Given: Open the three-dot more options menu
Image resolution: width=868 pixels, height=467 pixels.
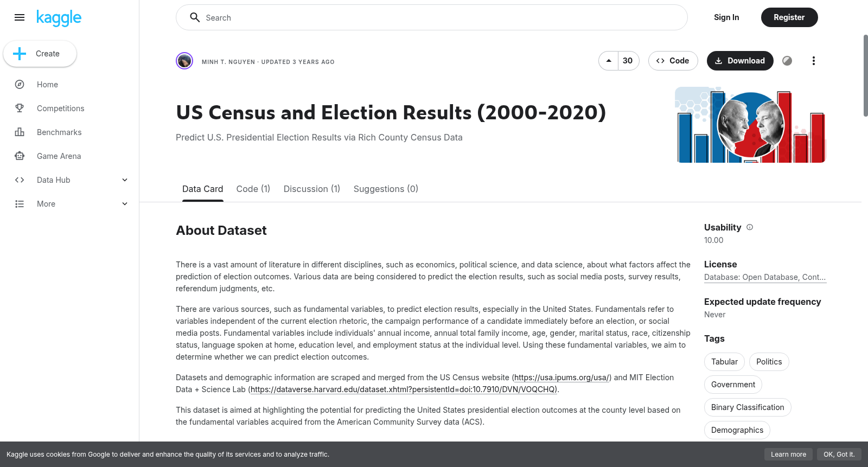Looking at the screenshot, I should coord(813,61).
